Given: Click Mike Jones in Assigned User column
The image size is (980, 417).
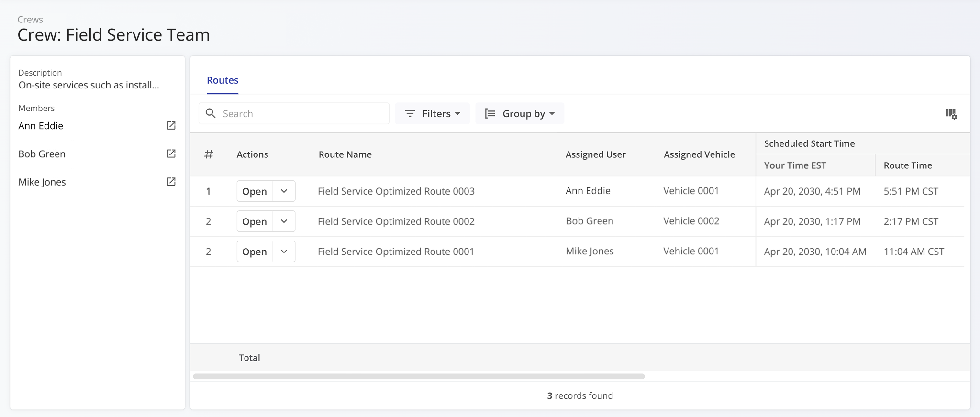Looking at the screenshot, I should coord(590,251).
